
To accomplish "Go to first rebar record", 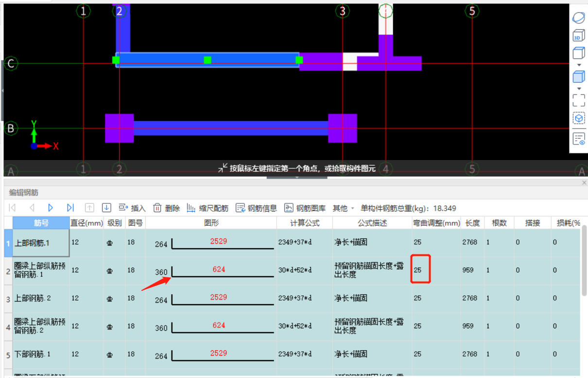I will pos(13,208).
